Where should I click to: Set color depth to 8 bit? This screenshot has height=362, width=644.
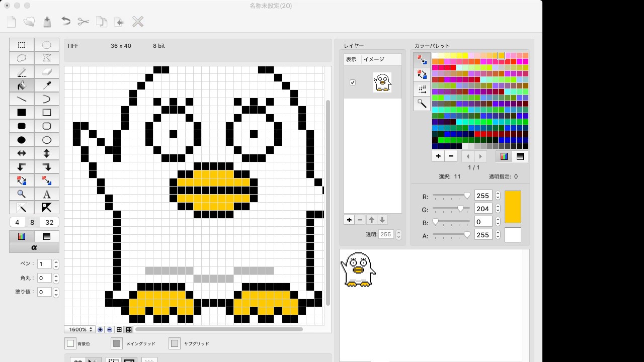[x=32, y=222]
